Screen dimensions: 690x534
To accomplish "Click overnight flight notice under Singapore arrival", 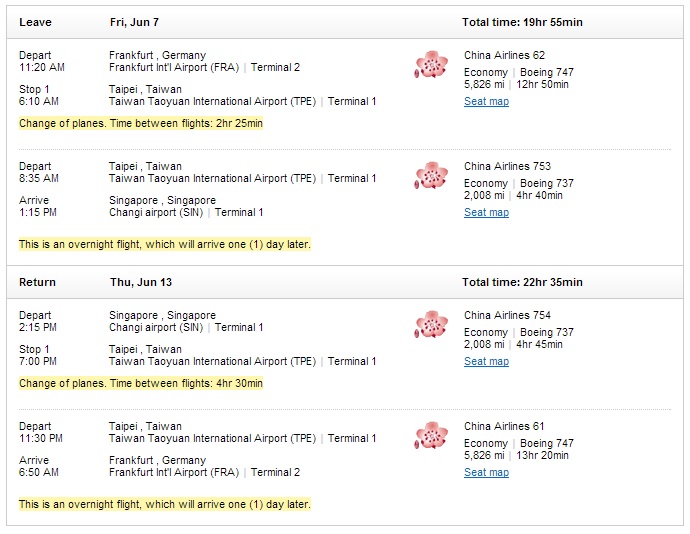I will [165, 244].
